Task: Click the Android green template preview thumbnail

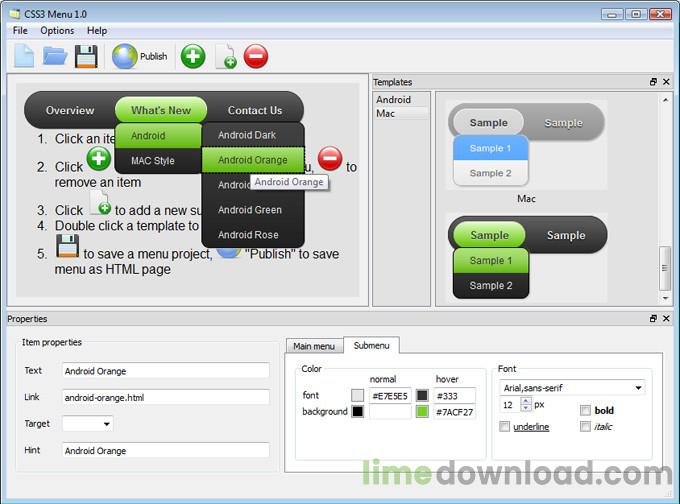Action: coord(526,258)
